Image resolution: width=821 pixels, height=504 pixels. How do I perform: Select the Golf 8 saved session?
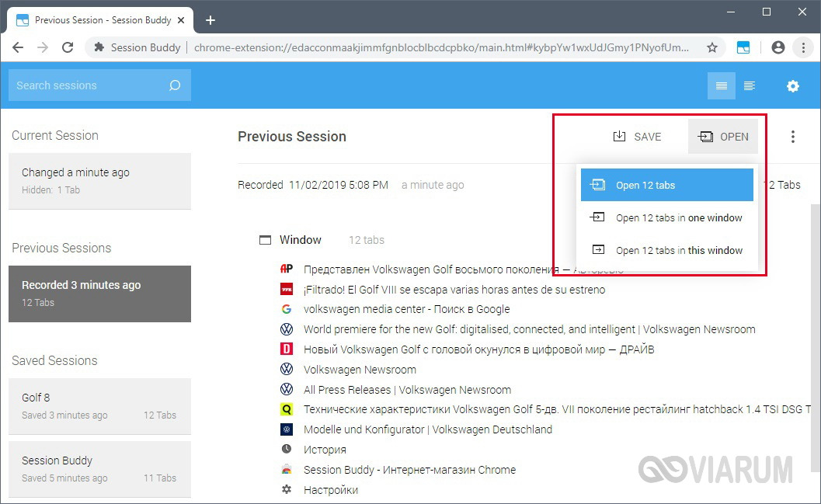point(99,405)
